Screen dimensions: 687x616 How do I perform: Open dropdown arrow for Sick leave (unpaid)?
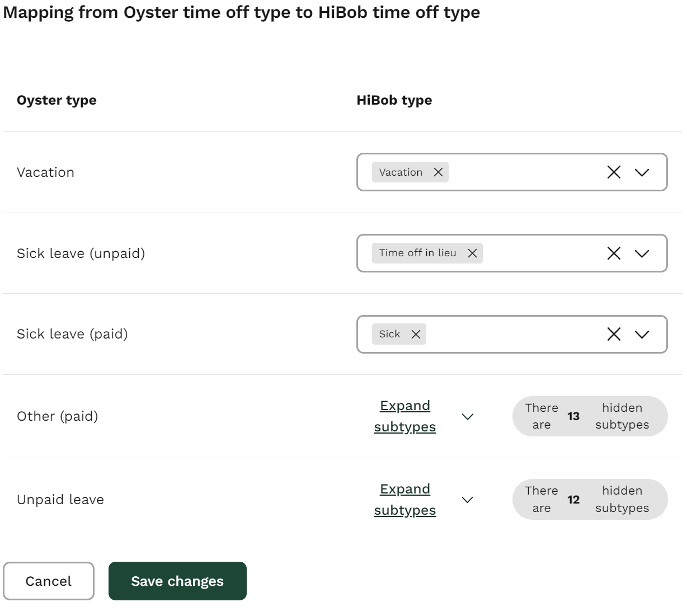(642, 253)
